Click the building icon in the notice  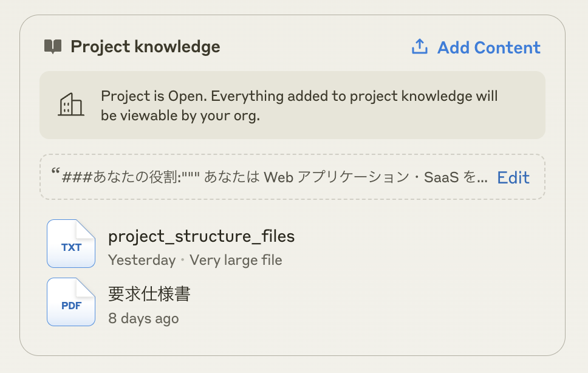70,104
